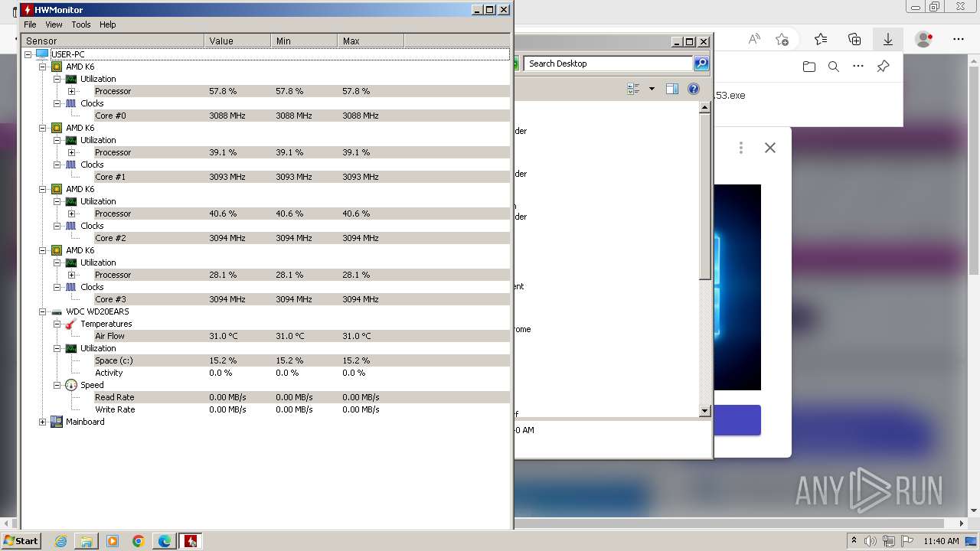Collapse the WDC WD20EARS drive node
The height and width of the screenshot is (551, 980).
click(43, 311)
